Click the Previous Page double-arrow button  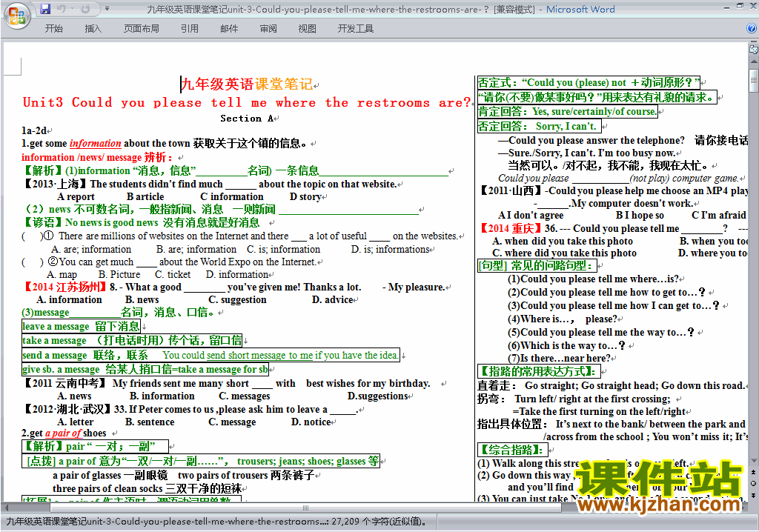753,471
